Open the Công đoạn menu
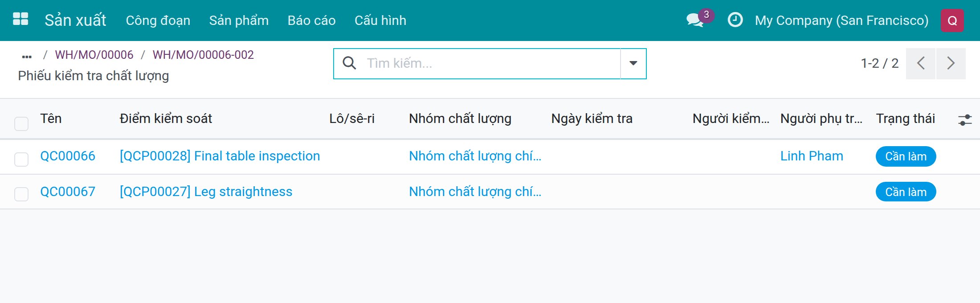Image resolution: width=980 pixels, height=303 pixels. pos(158,20)
